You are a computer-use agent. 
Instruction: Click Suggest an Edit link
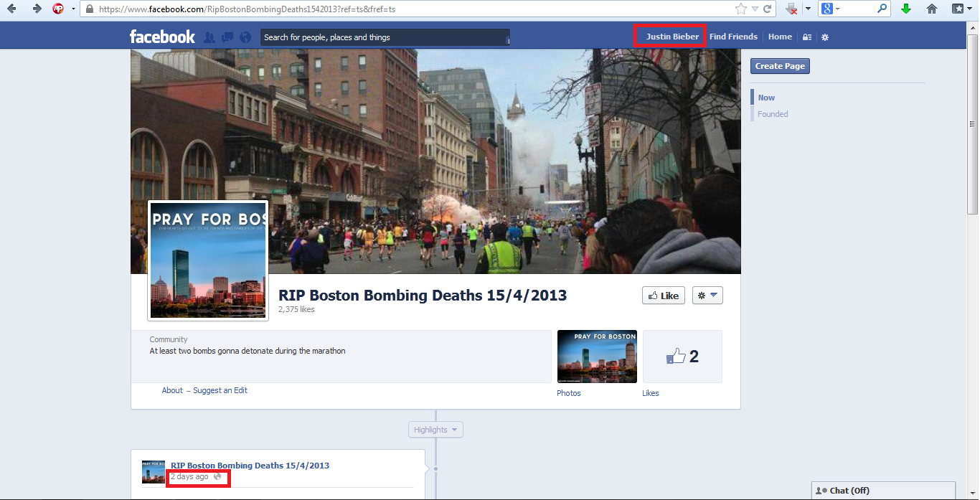pyautogui.click(x=220, y=390)
